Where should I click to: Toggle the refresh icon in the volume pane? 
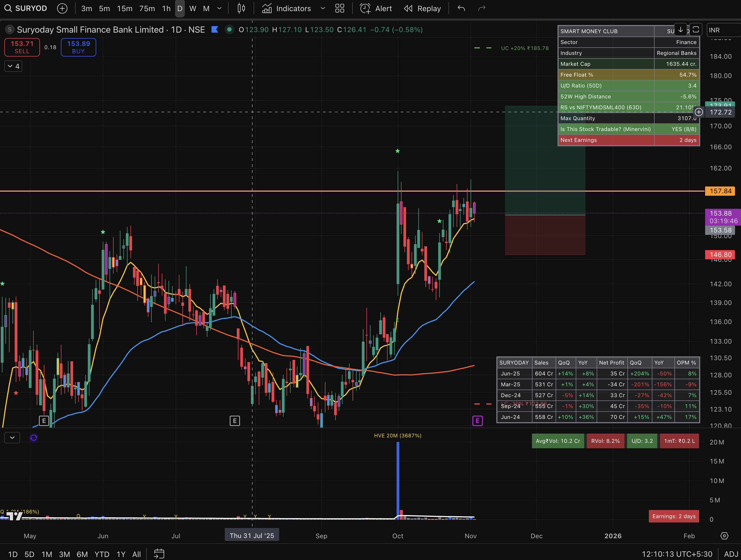click(33, 438)
